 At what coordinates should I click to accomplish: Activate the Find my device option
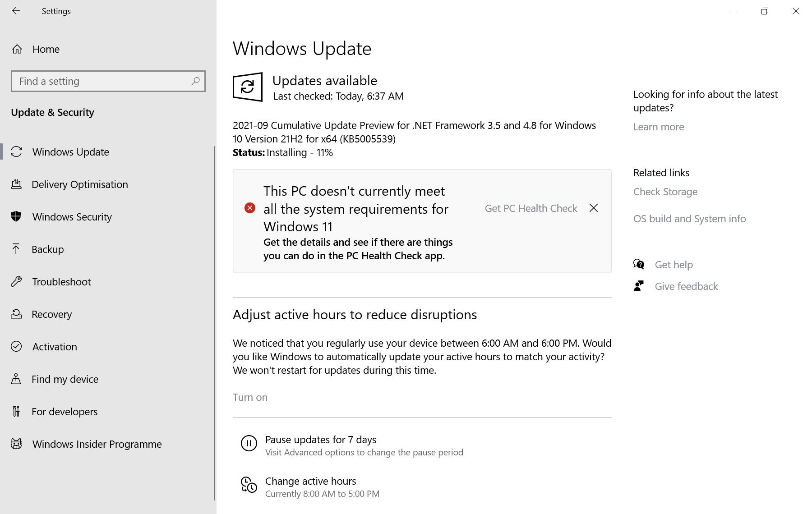tap(65, 379)
